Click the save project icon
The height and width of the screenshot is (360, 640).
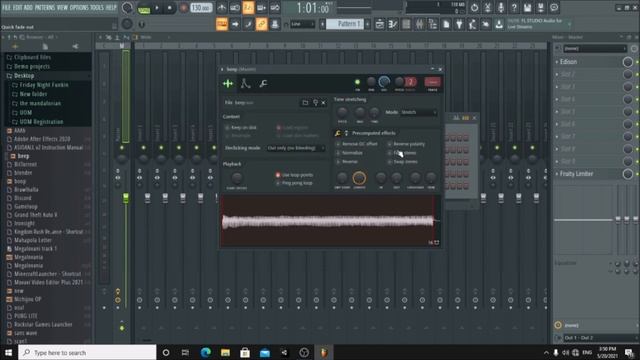527,8
